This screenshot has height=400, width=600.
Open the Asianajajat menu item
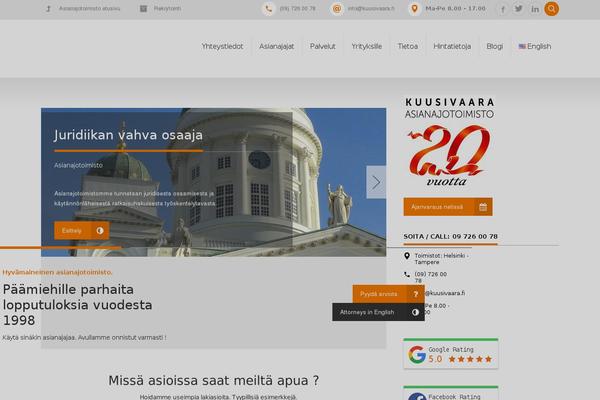(x=277, y=46)
